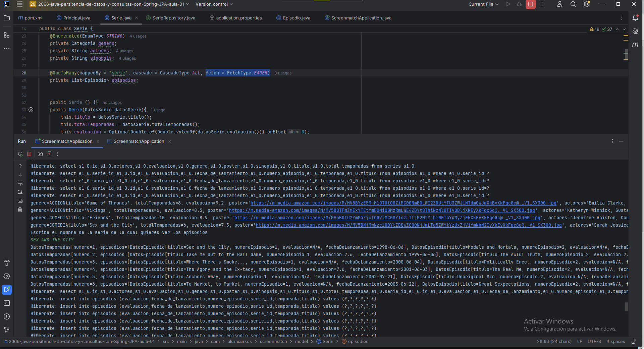The width and height of the screenshot is (644, 349).
Task: Click line 28:63 cursor position in status bar
Action: pos(554,342)
